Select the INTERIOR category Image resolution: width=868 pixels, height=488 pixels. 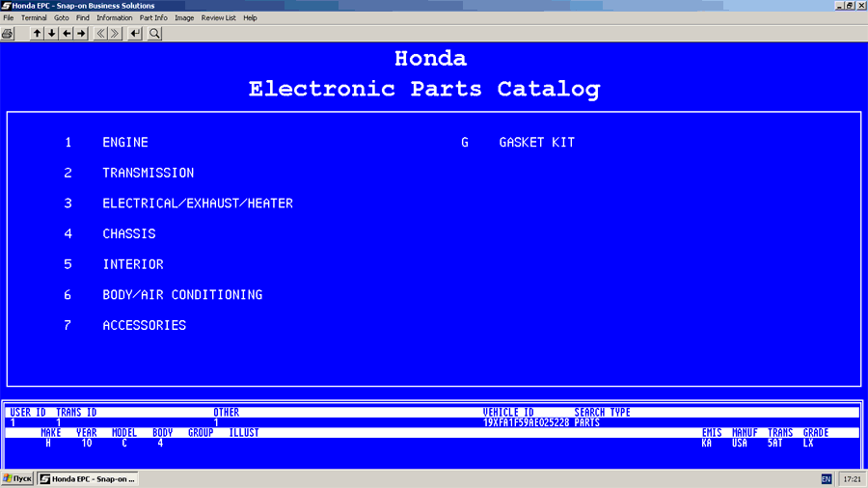[133, 264]
